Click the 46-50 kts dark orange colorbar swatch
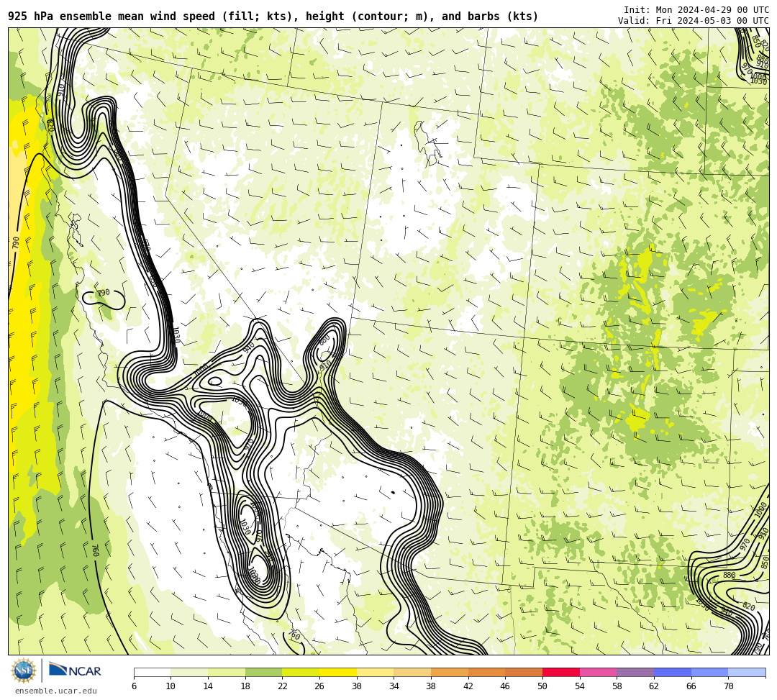The height and width of the screenshot is (700, 777). pos(524,672)
